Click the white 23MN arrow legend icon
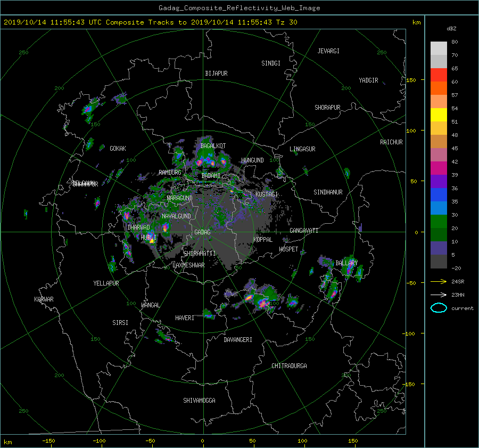 (x=439, y=295)
